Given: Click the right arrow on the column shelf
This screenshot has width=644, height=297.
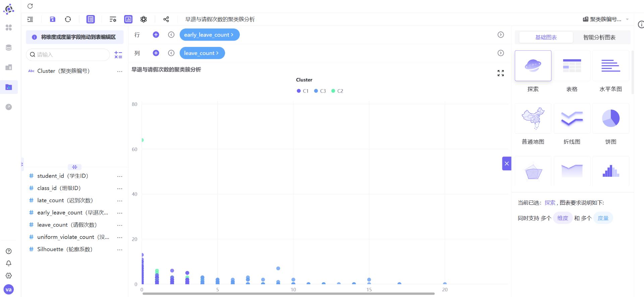Looking at the screenshot, I should [501, 53].
